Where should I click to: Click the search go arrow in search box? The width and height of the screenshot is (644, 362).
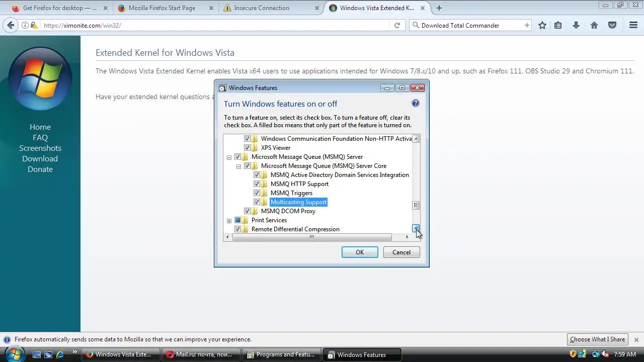[x=526, y=25]
